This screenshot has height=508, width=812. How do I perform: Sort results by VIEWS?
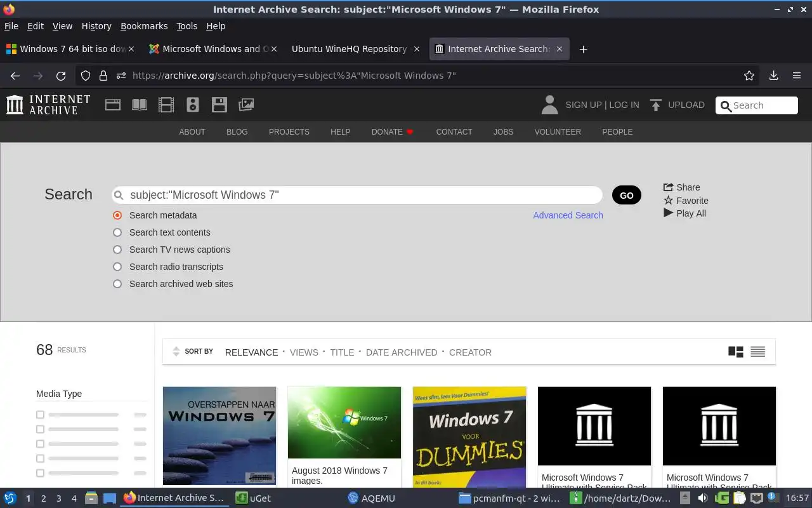(304, 352)
